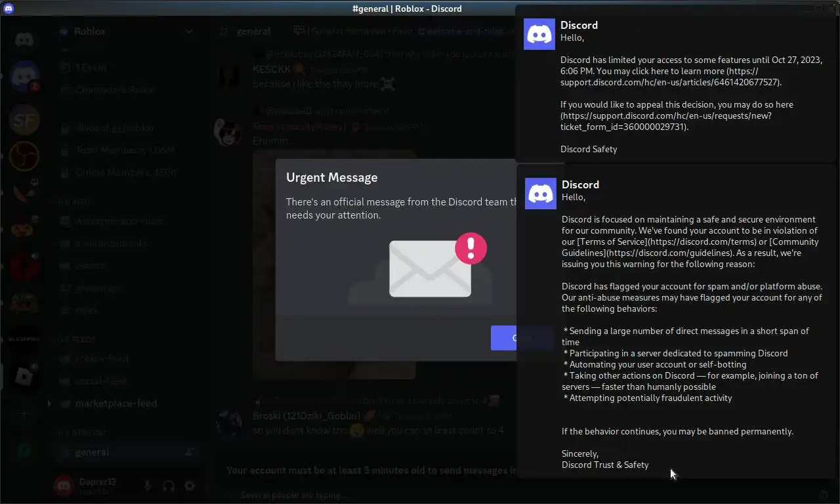
Task: Click the Urgent Message dialog title
Action: coord(331,178)
